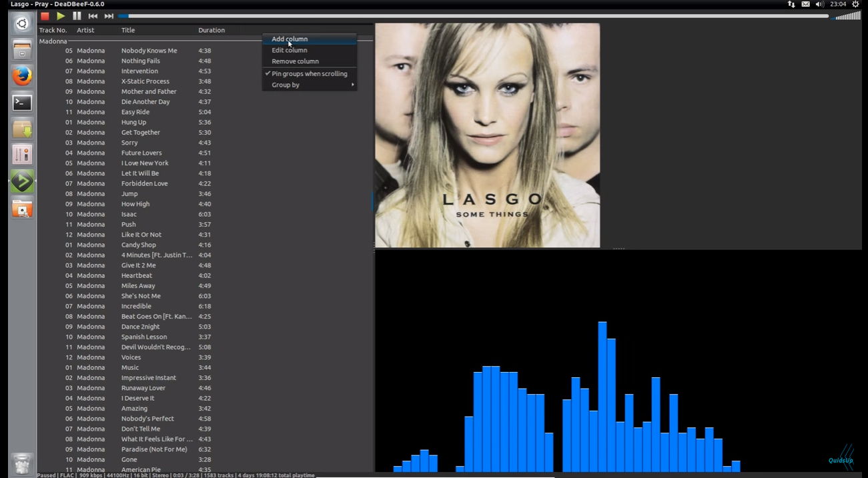Screen dimensions: 868x478
Task: Click the playback seek bar
Action: tap(472, 16)
